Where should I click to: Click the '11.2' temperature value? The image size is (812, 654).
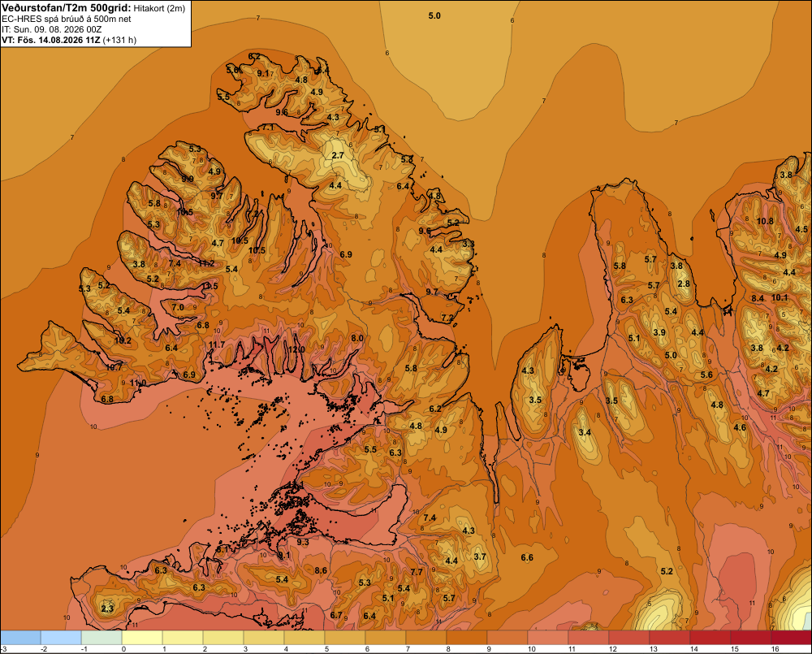tap(206, 263)
